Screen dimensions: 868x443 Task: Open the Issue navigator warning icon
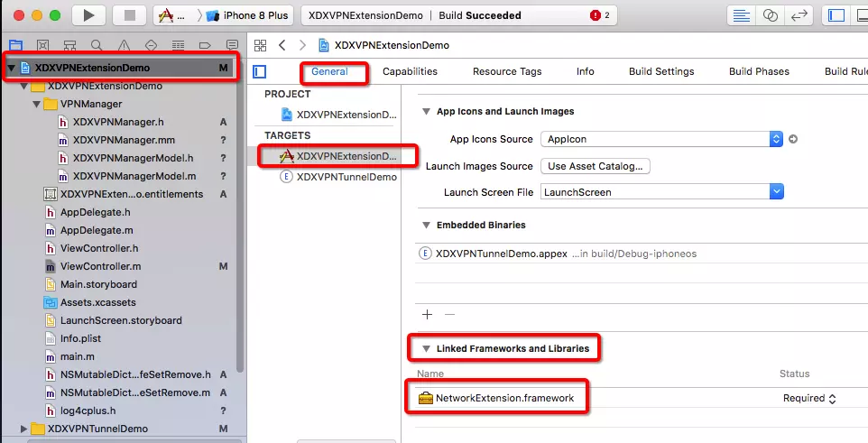[123, 45]
